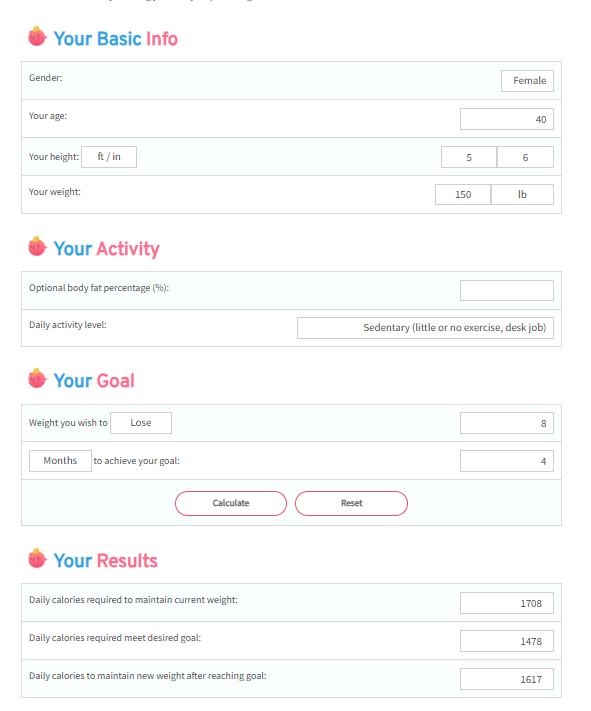Click the piggy icon beside Your Basic Info
Screen dimensions: 591x711
coord(37,37)
